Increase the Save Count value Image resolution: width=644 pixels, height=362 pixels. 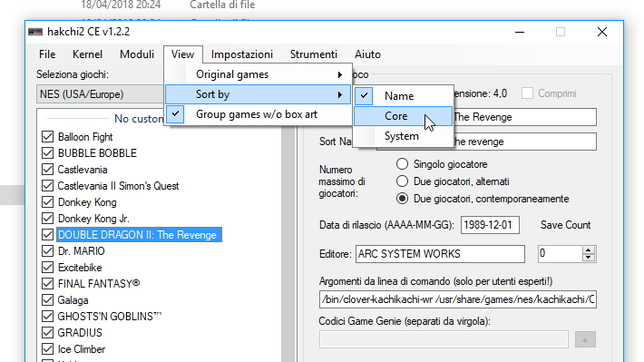pos(589,249)
